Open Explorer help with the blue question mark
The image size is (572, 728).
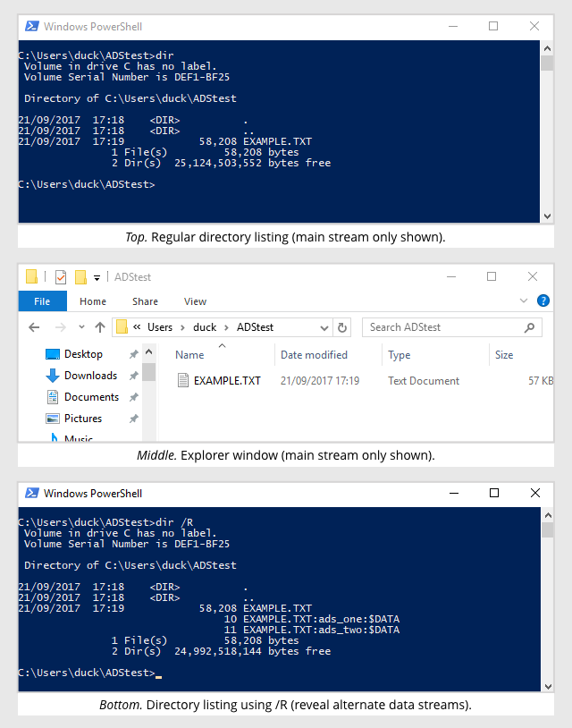coord(543,301)
